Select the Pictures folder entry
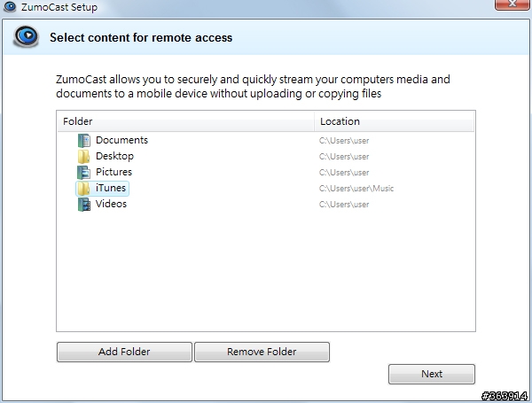Viewport: 532px width, 403px height. tap(113, 172)
